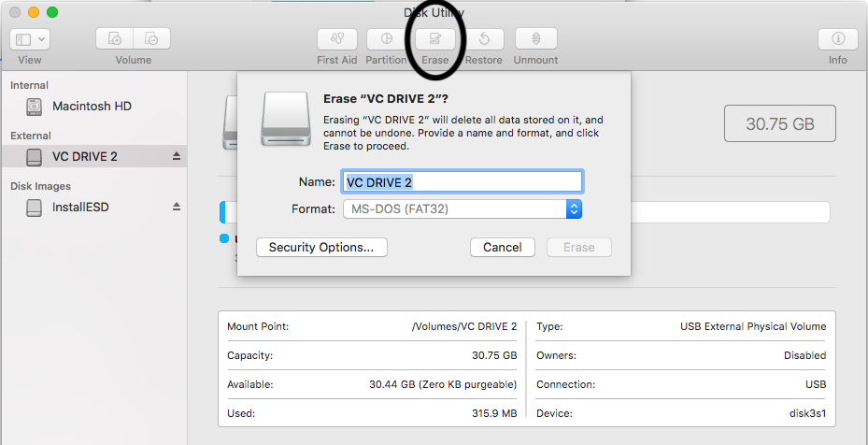This screenshot has height=445, width=868.
Task: Click the Macintosh HD drive icon
Action: 35,107
